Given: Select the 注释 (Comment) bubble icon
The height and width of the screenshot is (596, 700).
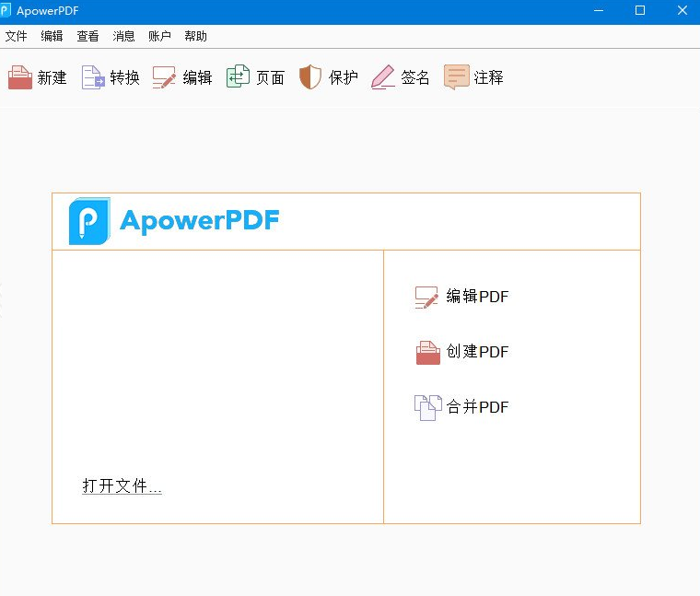Looking at the screenshot, I should (x=456, y=76).
